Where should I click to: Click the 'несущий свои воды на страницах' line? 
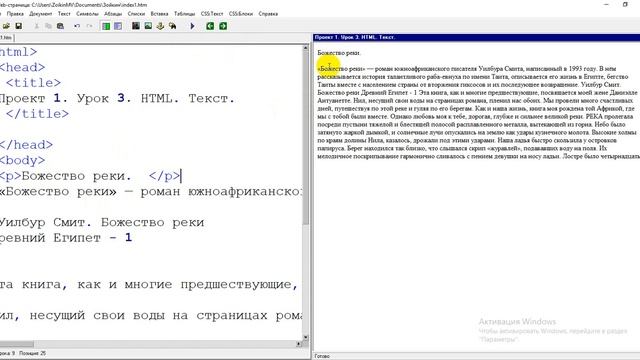coord(151,316)
